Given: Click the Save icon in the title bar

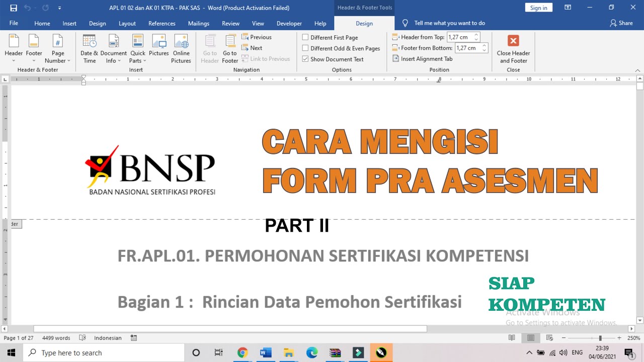Looking at the screenshot, I should tap(14, 8).
